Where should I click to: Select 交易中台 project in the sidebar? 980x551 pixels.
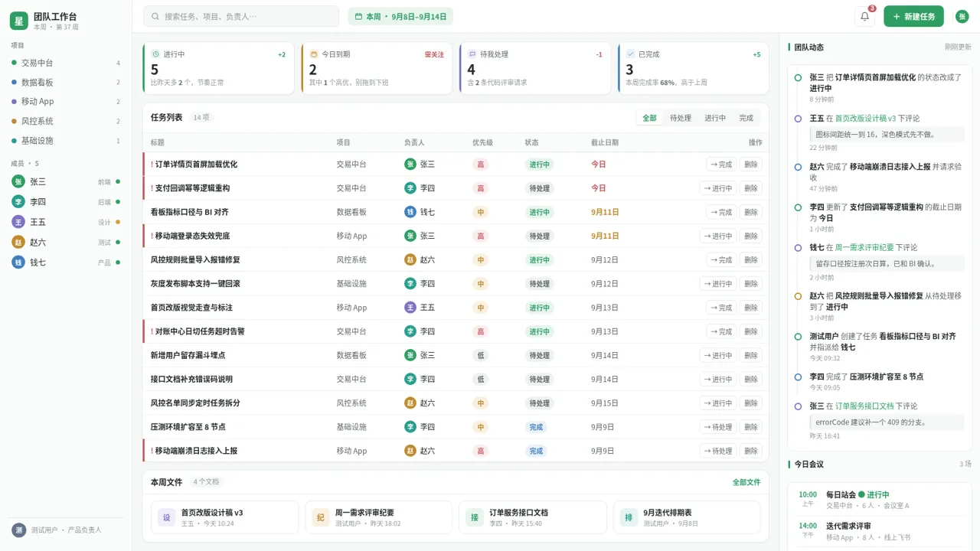pos(66,63)
